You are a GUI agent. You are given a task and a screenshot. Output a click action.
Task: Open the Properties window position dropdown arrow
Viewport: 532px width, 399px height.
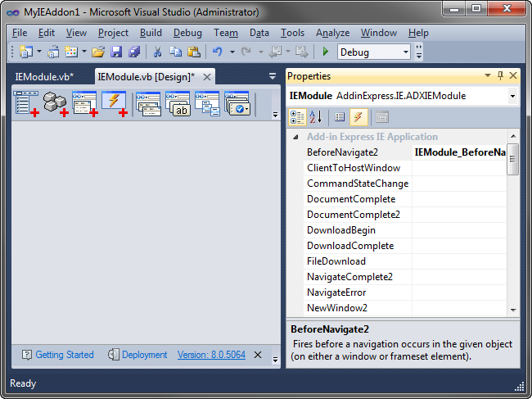488,75
